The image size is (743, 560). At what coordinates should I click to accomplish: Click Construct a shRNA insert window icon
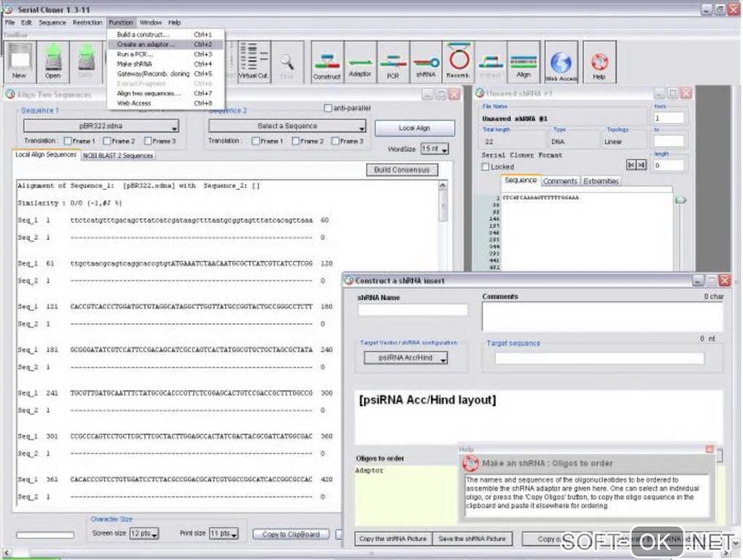[x=349, y=280]
